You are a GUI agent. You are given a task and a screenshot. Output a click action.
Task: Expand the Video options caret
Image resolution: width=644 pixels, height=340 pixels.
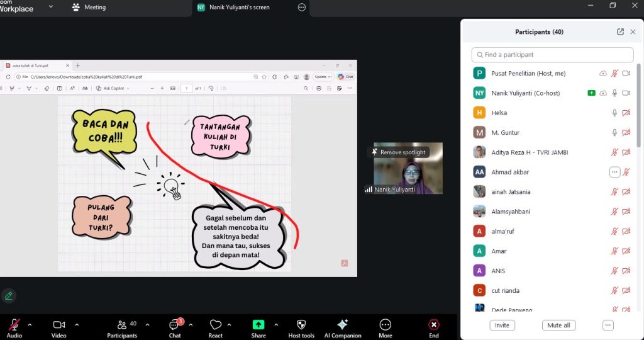click(x=77, y=325)
